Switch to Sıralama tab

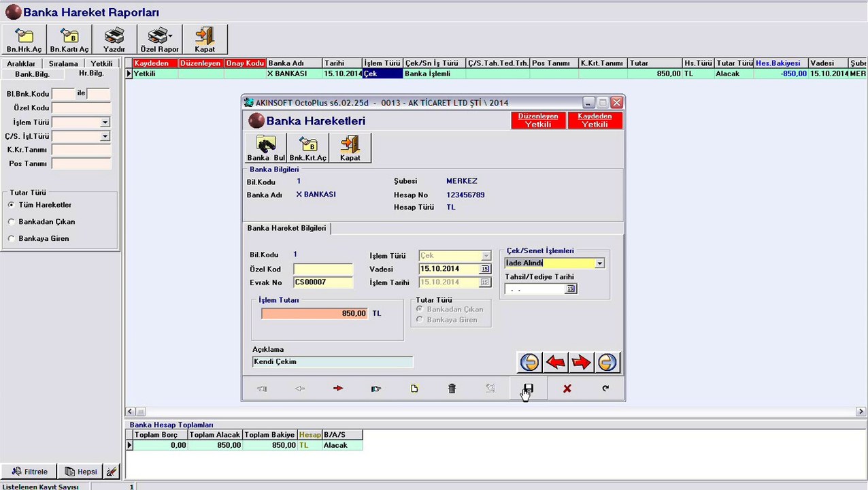pos(63,64)
